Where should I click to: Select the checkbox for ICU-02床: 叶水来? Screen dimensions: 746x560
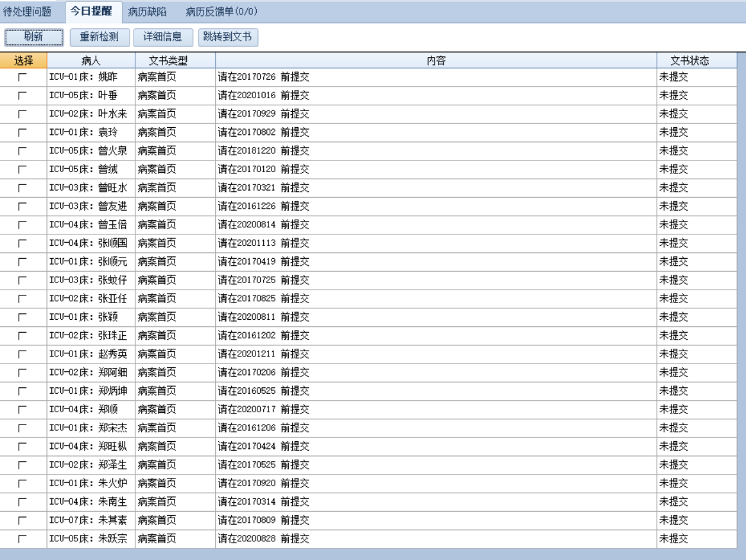(x=22, y=114)
